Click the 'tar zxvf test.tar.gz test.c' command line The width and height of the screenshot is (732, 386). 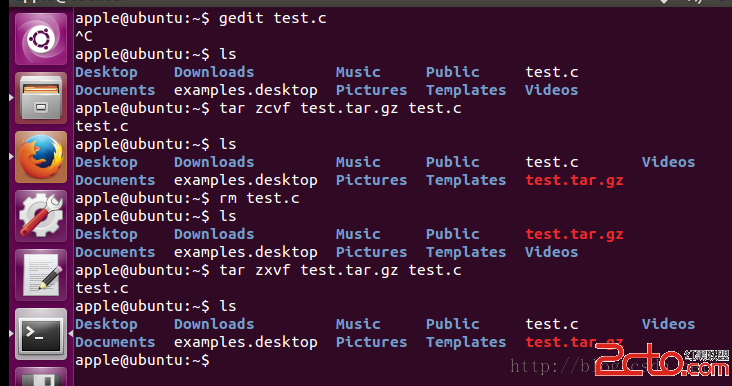[x=268, y=270]
